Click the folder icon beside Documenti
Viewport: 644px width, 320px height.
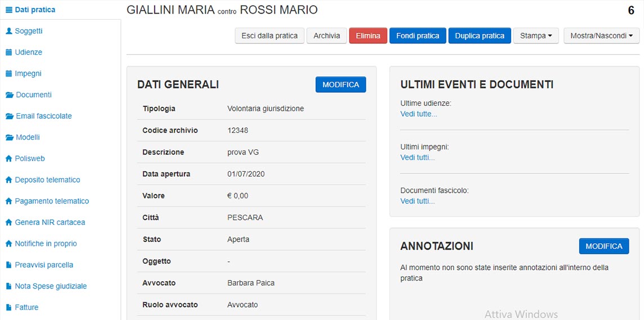pos(10,95)
